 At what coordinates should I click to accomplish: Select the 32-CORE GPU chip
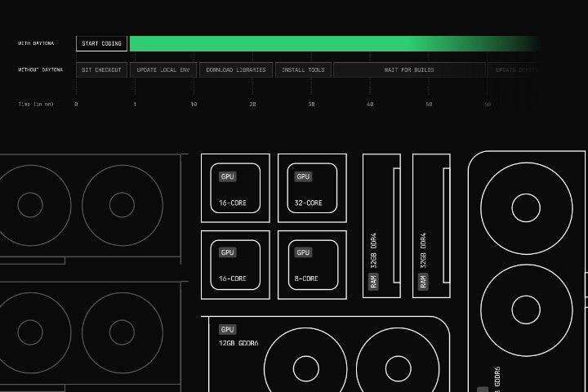tap(308, 188)
